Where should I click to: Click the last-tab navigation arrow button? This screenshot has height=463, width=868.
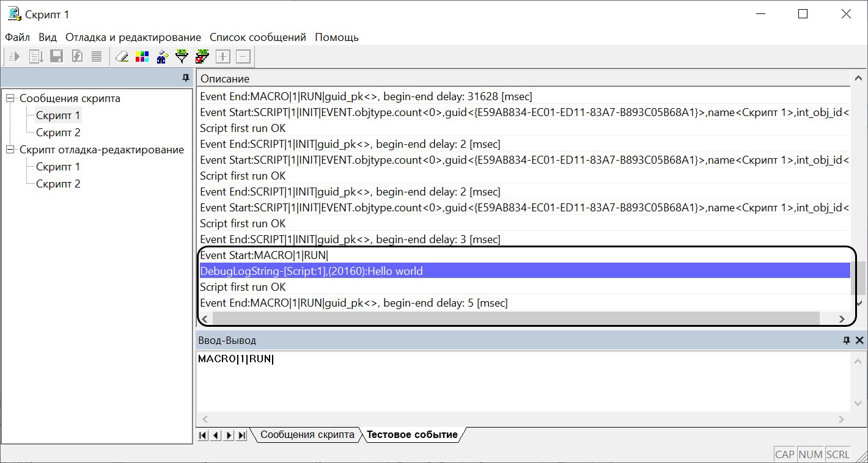(x=242, y=435)
